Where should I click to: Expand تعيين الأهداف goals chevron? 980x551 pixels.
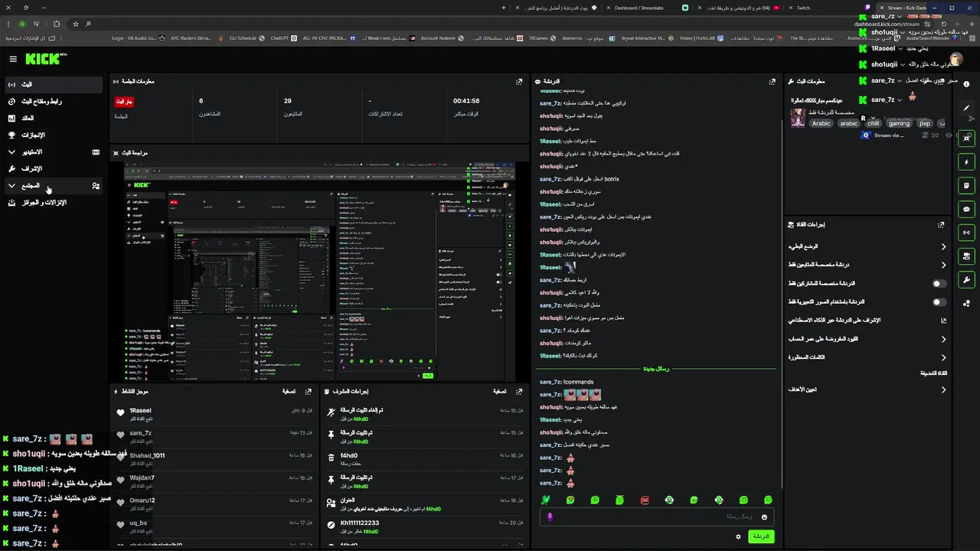click(943, 390)
